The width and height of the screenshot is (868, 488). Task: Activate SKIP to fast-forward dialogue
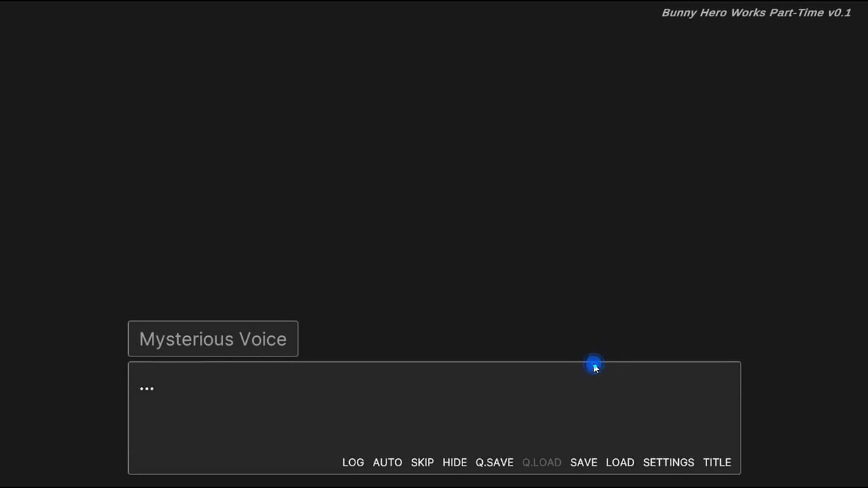(422, 462)
